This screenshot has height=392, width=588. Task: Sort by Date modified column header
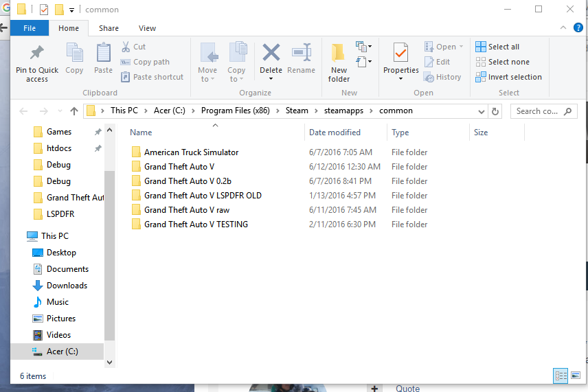click(335, 132)
